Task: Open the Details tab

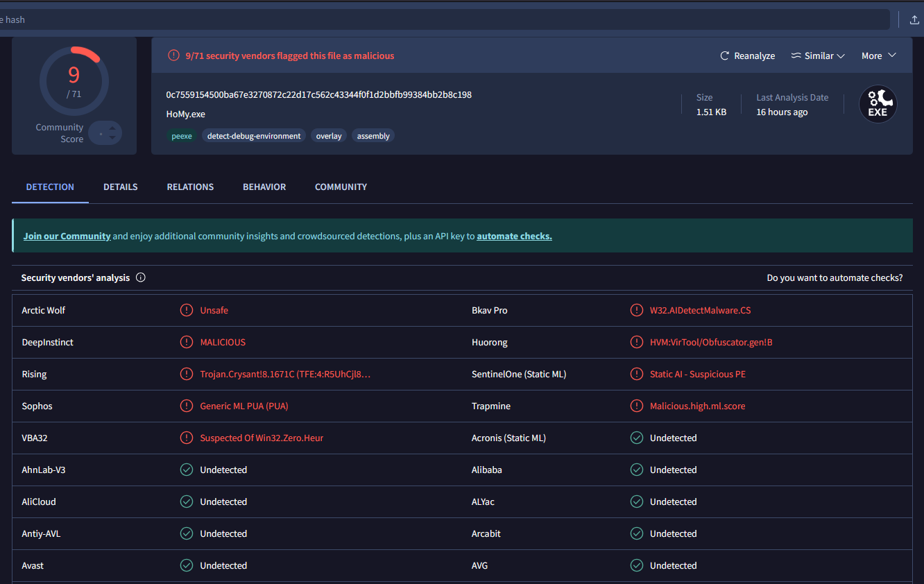Action: [x=121, y=187]
